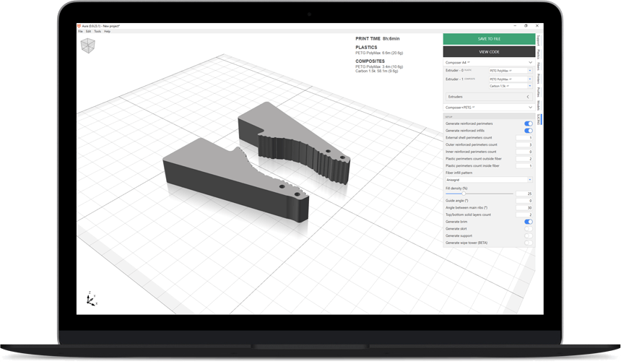Click the COMPOSITES heading
621x364 pixels.
point(370,61)
